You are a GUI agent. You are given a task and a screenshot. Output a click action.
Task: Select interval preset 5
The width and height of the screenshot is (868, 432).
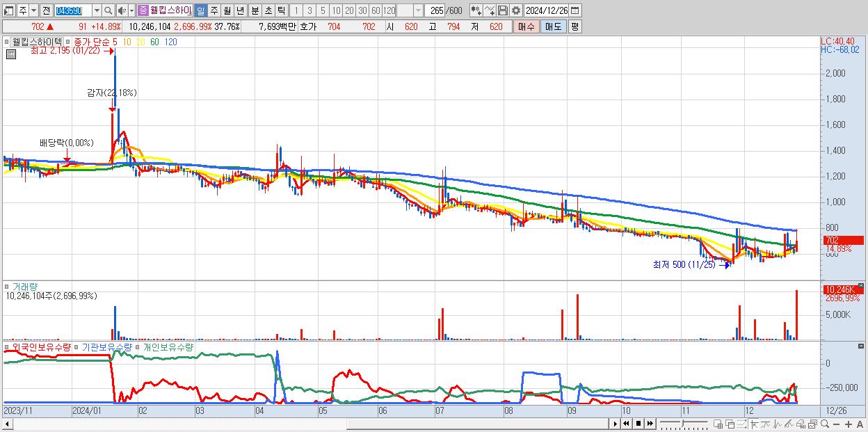(323, 10)
